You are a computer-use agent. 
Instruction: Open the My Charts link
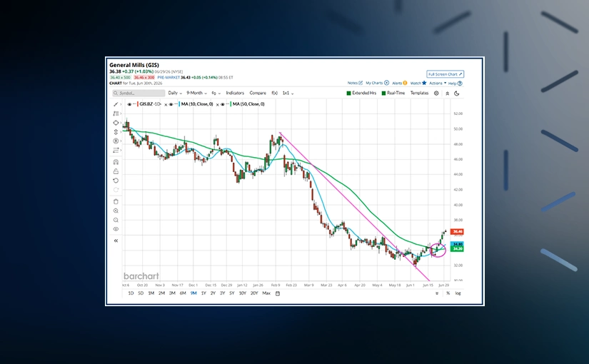click(x=377, y=83)
